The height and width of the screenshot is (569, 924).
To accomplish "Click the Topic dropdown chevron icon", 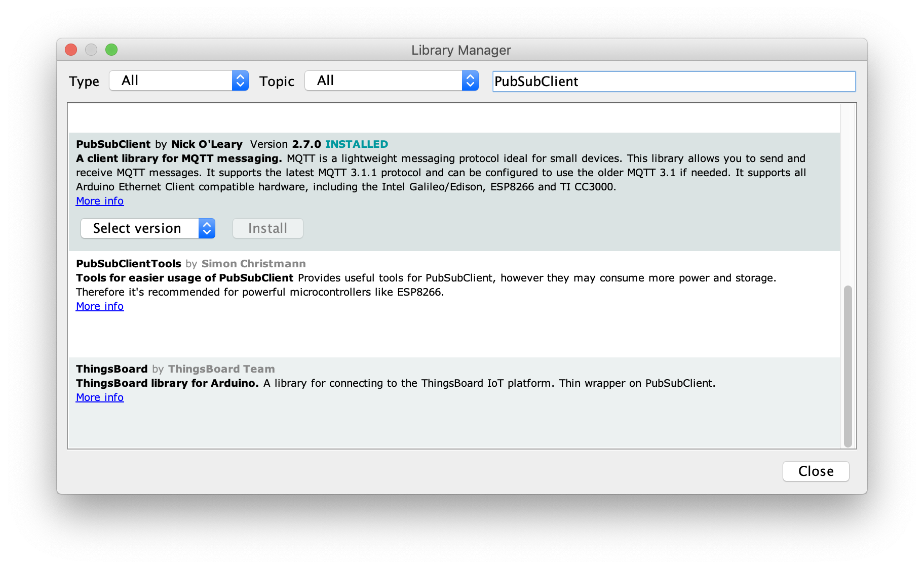I will tap(469, 80).
